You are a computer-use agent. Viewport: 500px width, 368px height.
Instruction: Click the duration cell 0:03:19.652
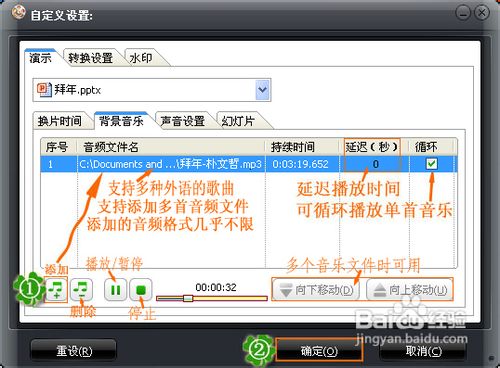[301, 164]
